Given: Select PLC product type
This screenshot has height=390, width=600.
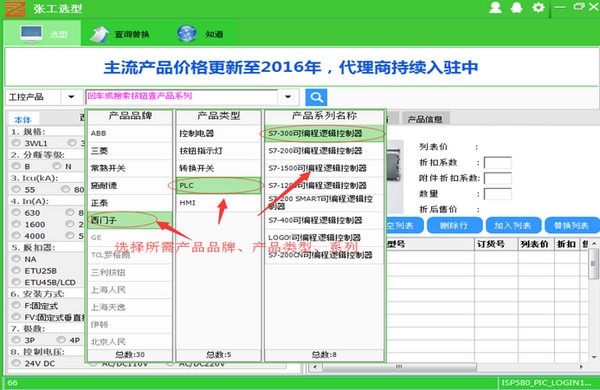Looking at the screenshot, I should pyautogui.click(x=218, y=186).
